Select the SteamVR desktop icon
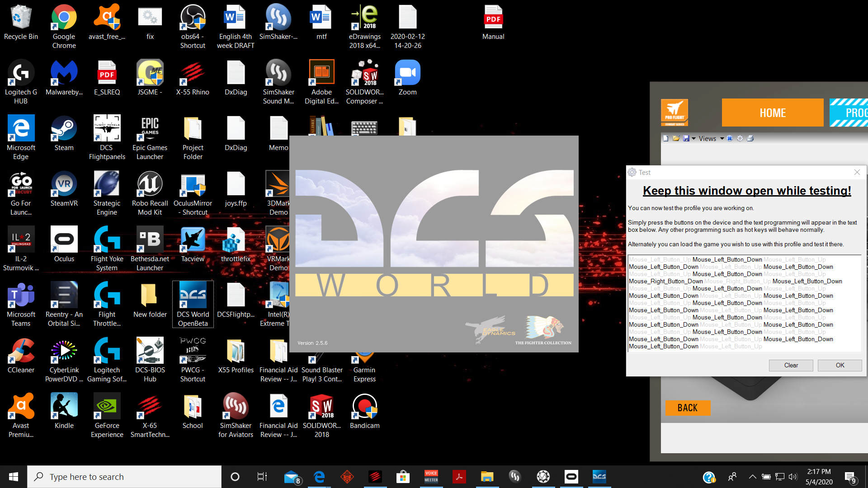The image size is (868, 488). point(64,189)
